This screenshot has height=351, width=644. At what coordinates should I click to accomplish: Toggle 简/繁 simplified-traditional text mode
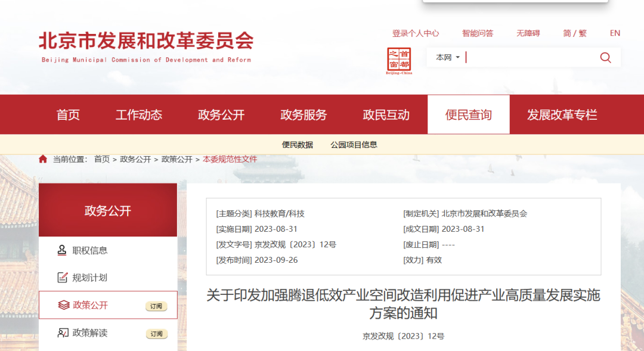coord(575,33)
